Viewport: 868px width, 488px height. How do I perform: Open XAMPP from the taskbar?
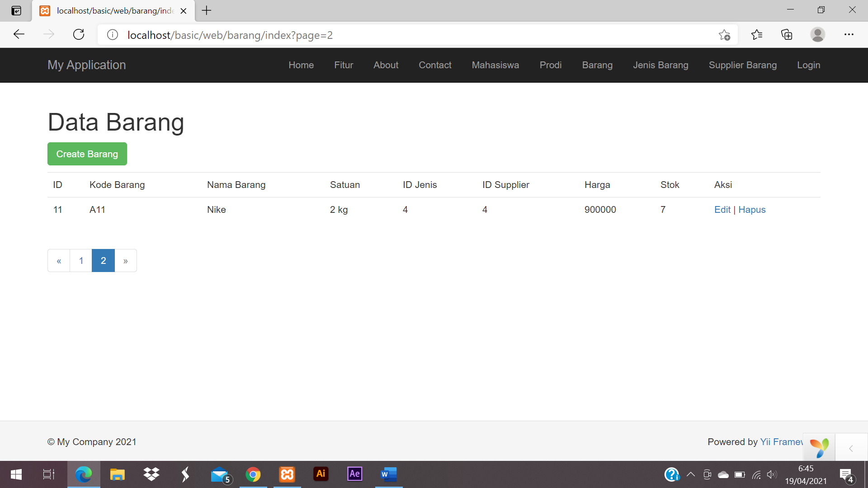287,474
